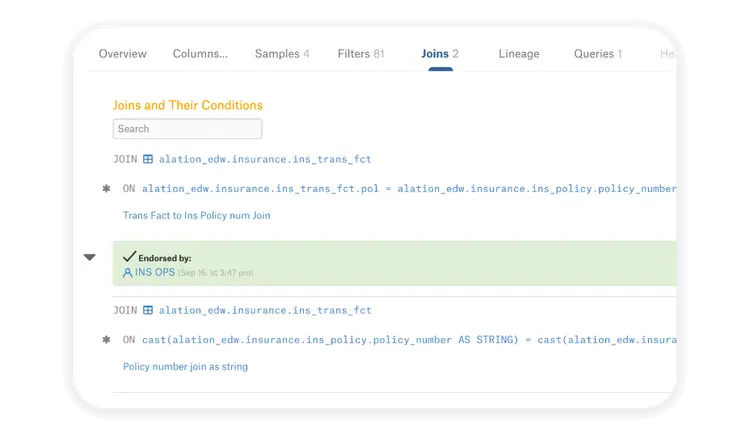Open the Overview tab
This screenshot has width=750, height=440.
click(x=122, y=54)
